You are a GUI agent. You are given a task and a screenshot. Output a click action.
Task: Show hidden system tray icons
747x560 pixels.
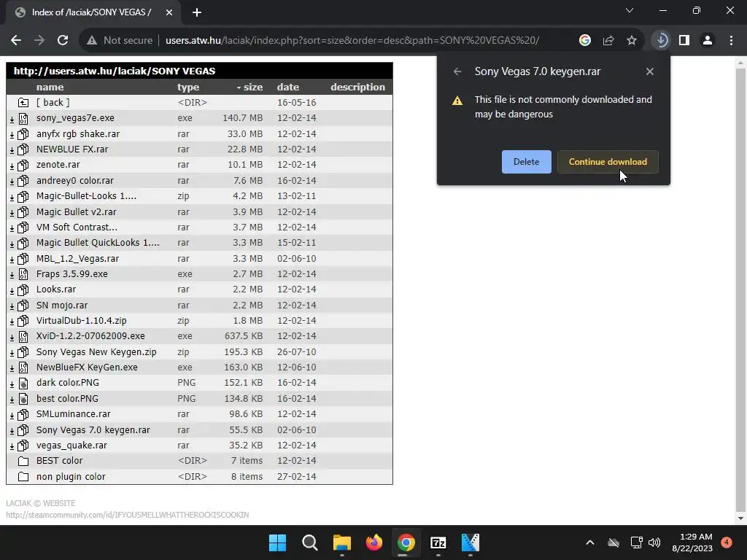pos(589,542)
